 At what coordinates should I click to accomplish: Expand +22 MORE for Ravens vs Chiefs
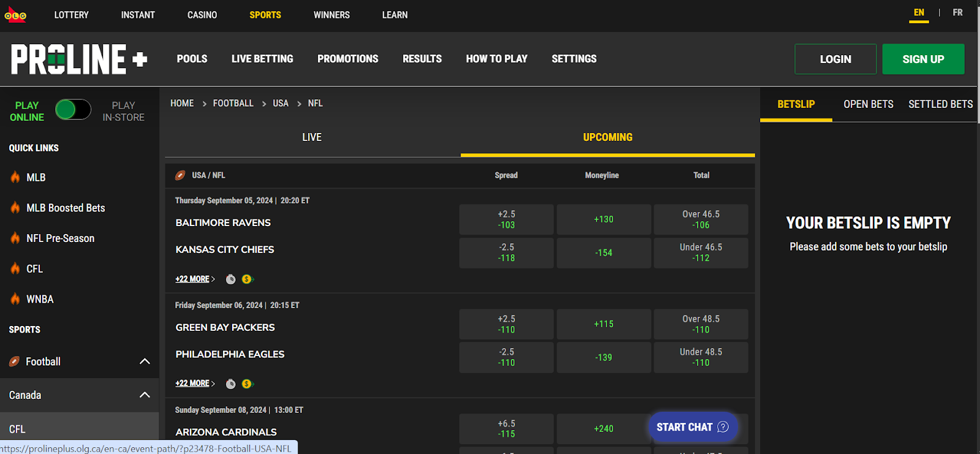coord(195,279)
